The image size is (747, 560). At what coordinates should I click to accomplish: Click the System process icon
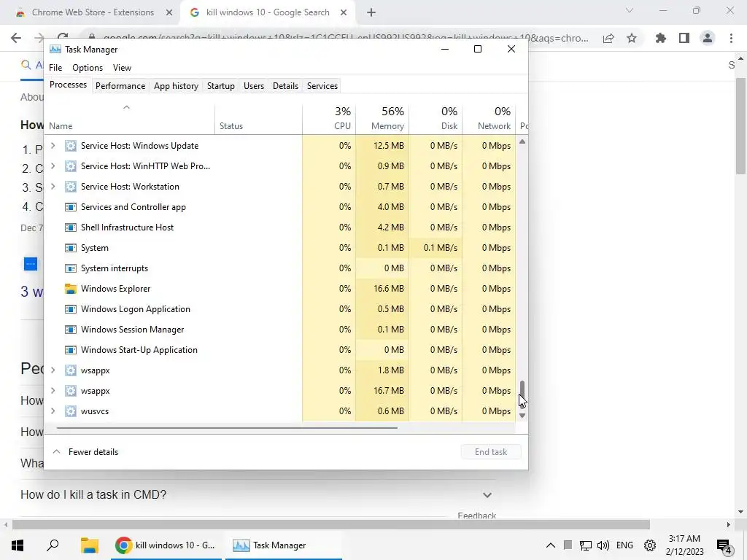(71, 248)
